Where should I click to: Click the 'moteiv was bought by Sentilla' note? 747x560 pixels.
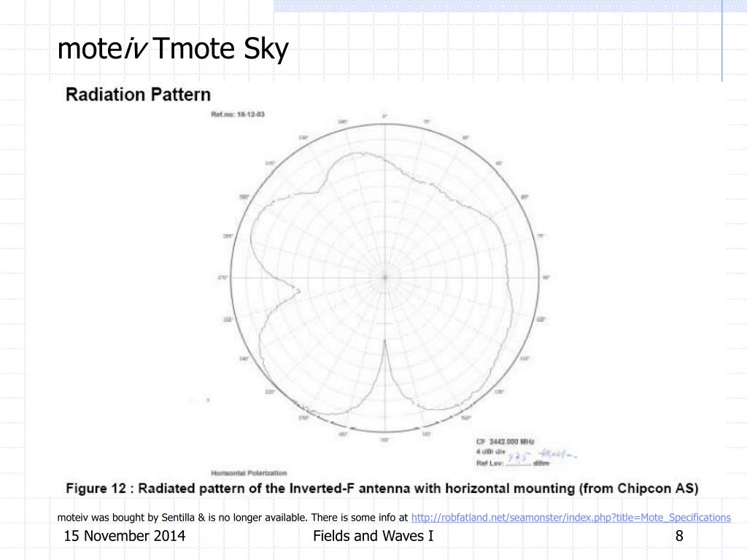(x=233, y=518)
